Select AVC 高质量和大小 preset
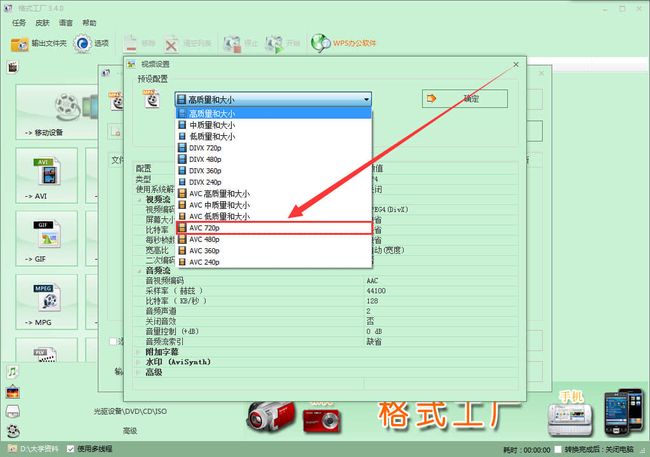 (x=274, y=194)
